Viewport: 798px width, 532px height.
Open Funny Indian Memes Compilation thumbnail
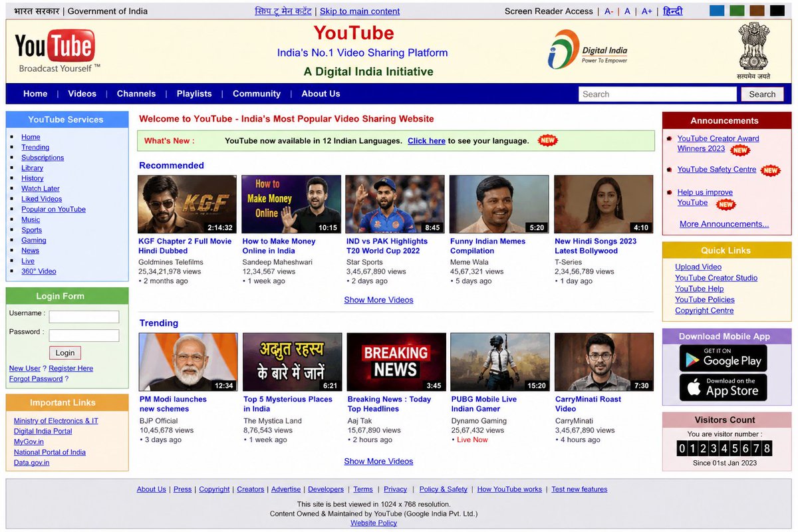point(499,204)
